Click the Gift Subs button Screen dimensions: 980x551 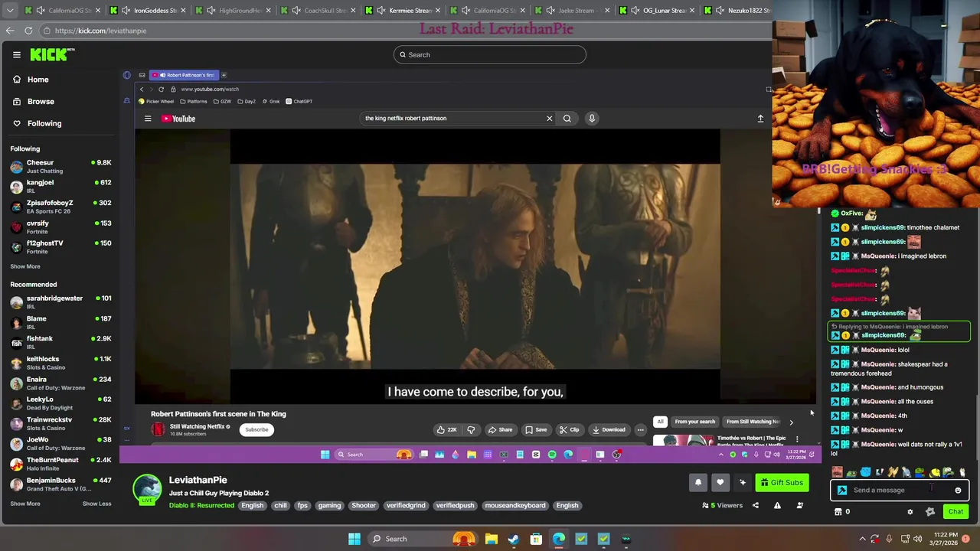point(782,482)
